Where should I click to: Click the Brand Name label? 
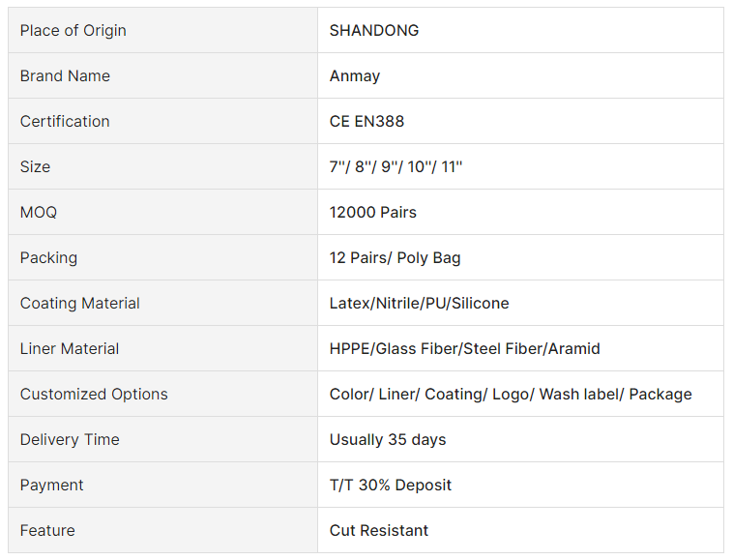coord(65,75)
